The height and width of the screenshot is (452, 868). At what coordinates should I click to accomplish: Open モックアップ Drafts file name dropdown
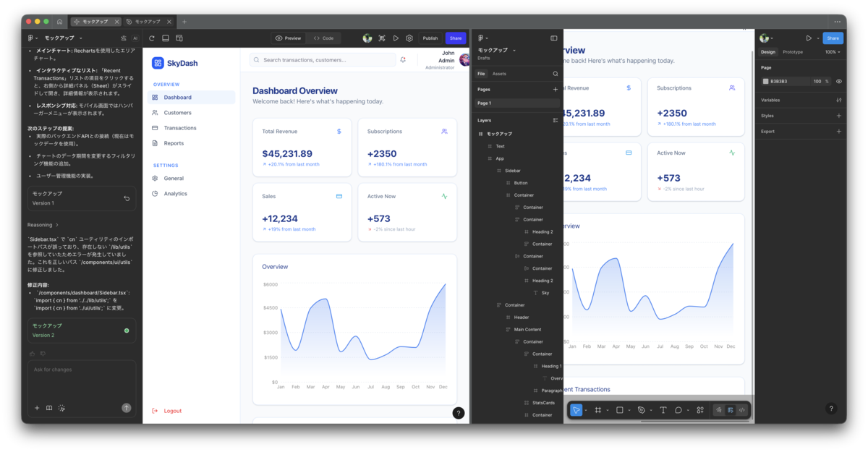pos(496,51)
